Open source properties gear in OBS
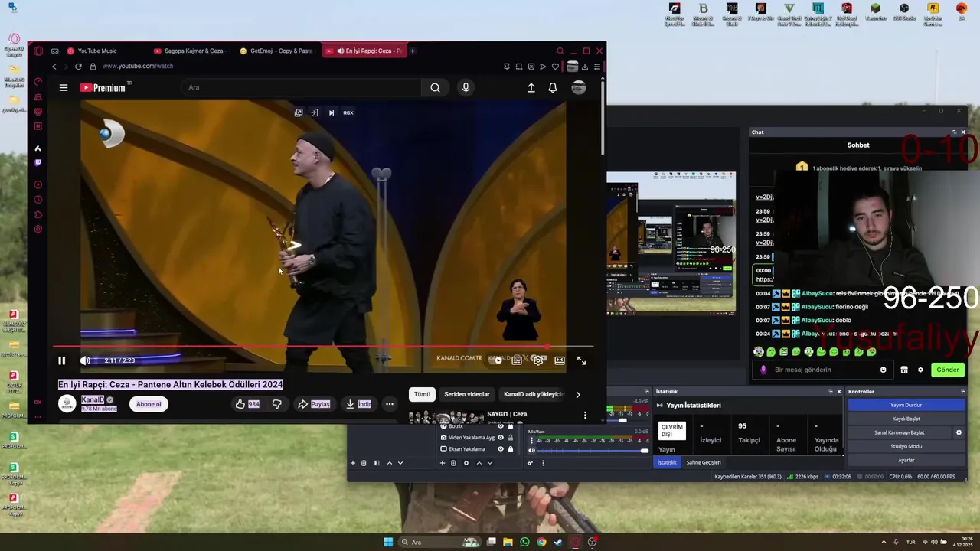This screenshot has width=980, height=551. tap(465, 463)
